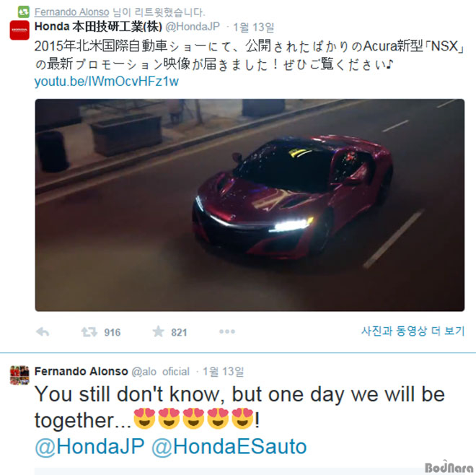Favorite the Honda tweet with star icon
Viewport: 476px width, 475px height.
coord(158,331)
